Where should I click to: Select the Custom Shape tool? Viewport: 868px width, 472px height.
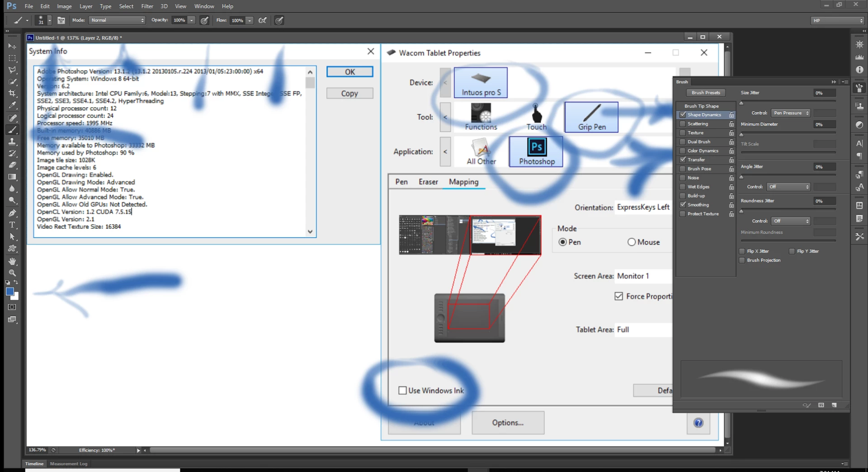click(x=12, y=248)
